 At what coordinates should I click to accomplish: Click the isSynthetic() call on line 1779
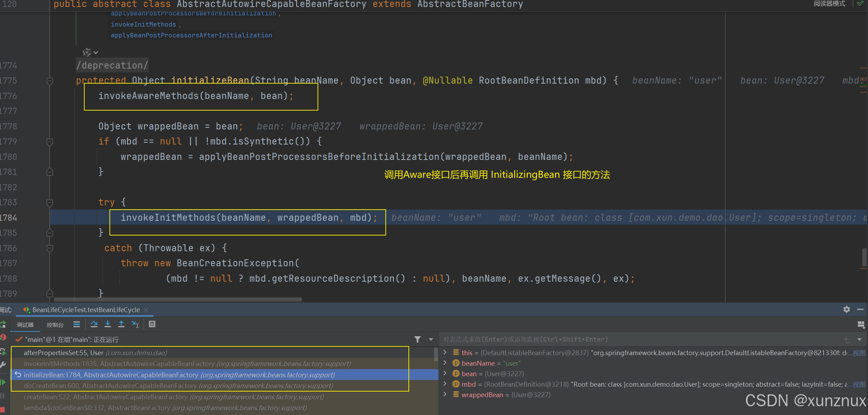tap(271, 141)
